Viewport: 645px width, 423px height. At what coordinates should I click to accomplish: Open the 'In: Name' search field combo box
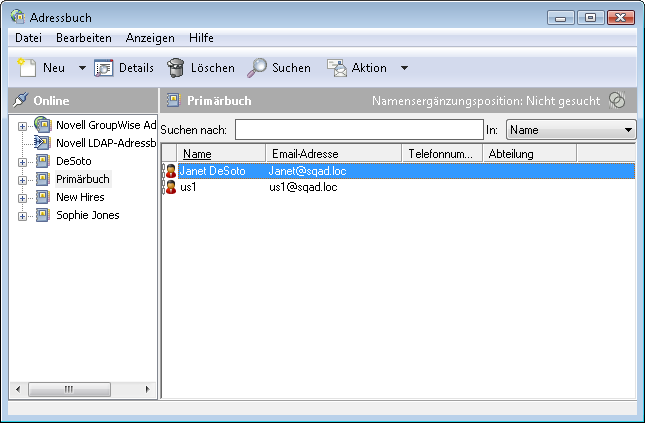tap(571, 130)
